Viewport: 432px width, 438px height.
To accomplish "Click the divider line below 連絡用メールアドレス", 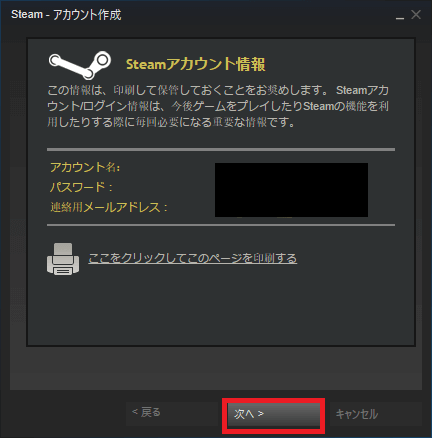I will [221, 225].
